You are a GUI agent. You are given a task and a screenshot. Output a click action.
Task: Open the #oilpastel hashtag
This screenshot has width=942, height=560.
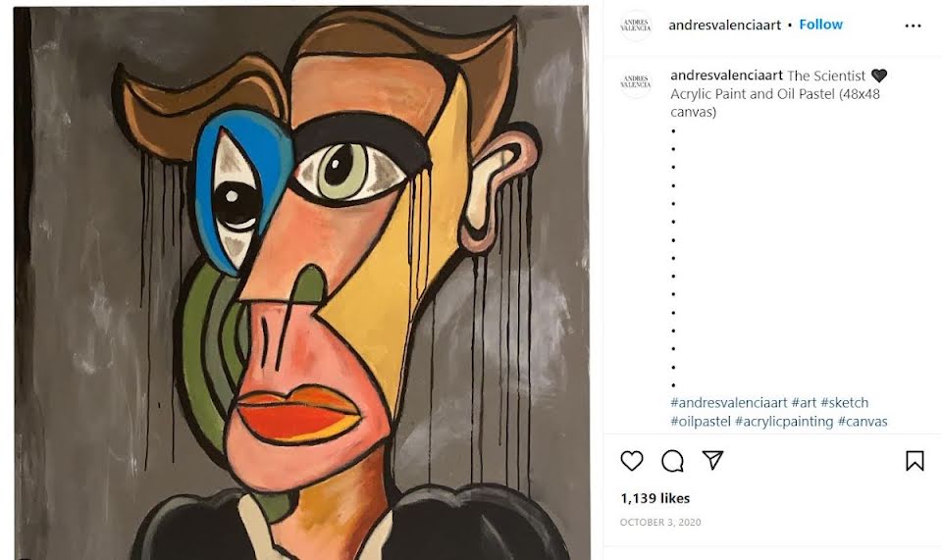click(701, 422)
